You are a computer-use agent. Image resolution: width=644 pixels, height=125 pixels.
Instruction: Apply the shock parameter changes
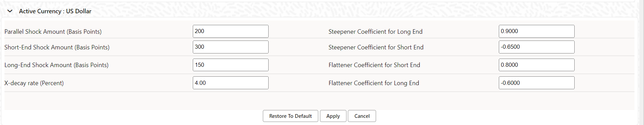(333, 116)
